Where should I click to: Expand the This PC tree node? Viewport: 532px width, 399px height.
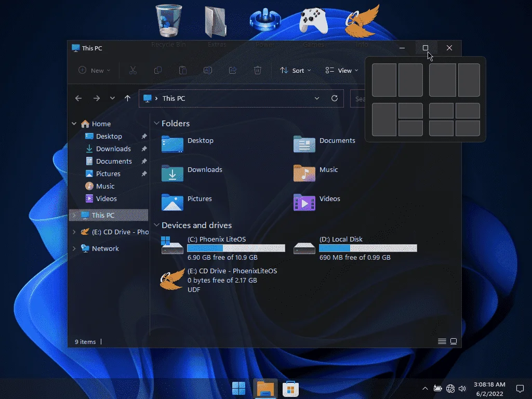74,215
